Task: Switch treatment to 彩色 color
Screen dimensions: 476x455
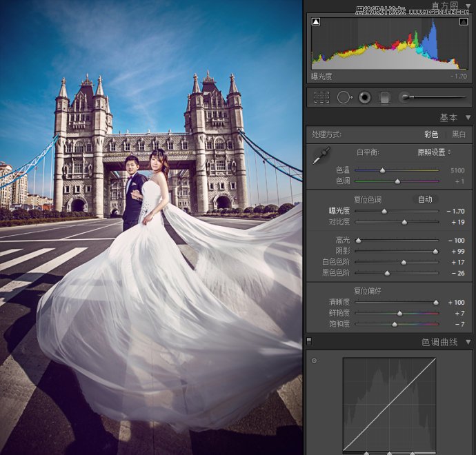Action: [430, 134]
